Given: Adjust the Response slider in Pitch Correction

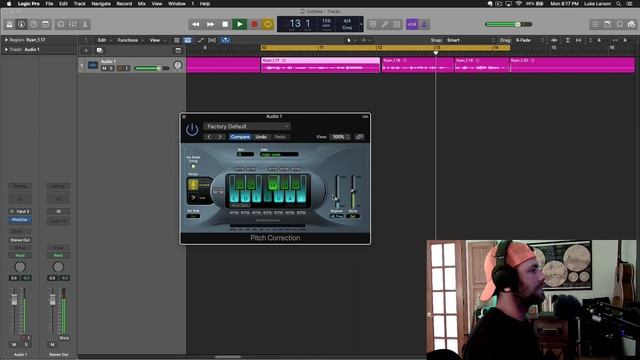Looking at the screenshot, I should tap(337, 192).
